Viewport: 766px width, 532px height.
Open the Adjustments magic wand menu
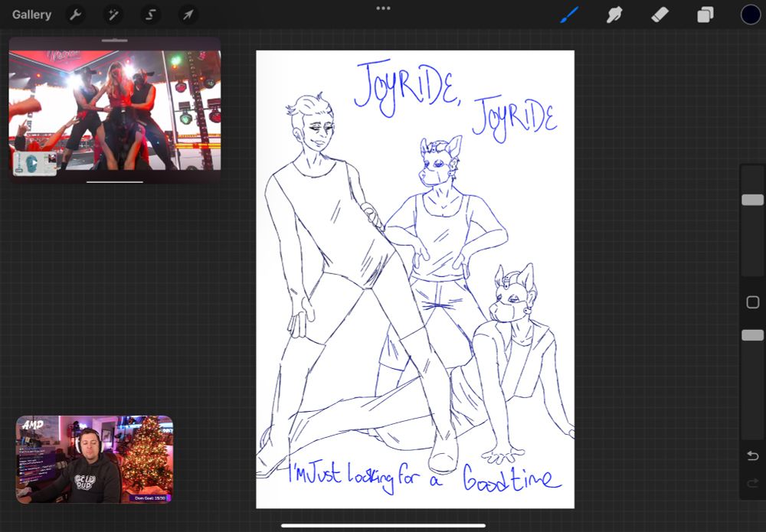pyautogui.click(x=113, y=15)
